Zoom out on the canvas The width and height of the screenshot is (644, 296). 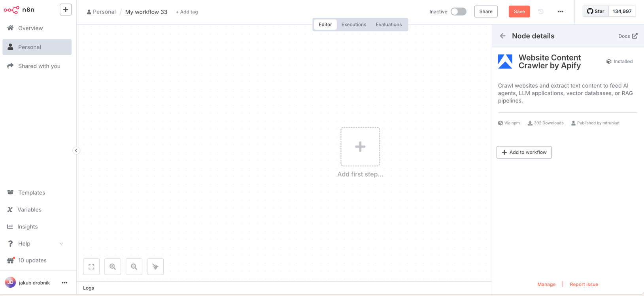pyautogui.click(x=134, y=267)
